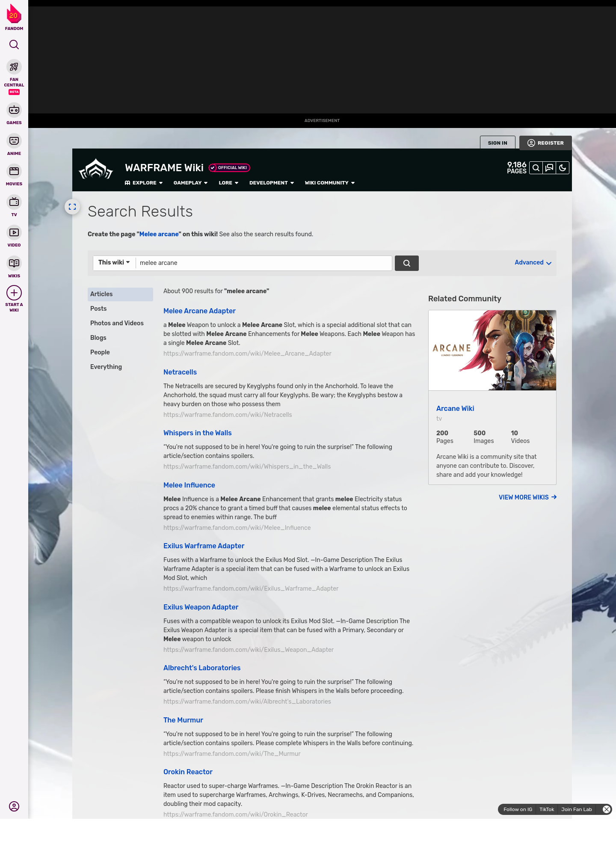Open the Melee Influence result
616x856 pixels.
[x=189, y=485]
